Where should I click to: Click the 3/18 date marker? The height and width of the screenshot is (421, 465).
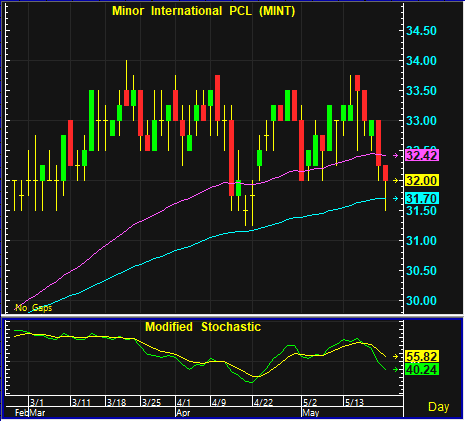coord(116,402)
